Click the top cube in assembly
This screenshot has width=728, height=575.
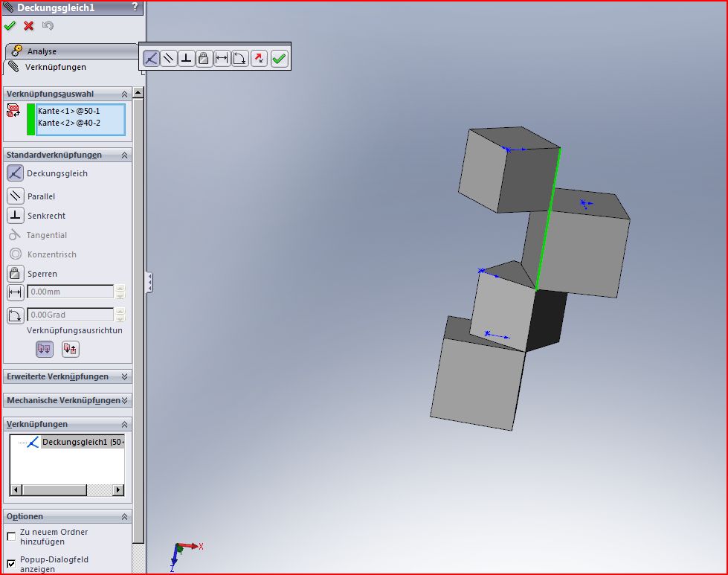pyautogui.click(x=509, y=170)
